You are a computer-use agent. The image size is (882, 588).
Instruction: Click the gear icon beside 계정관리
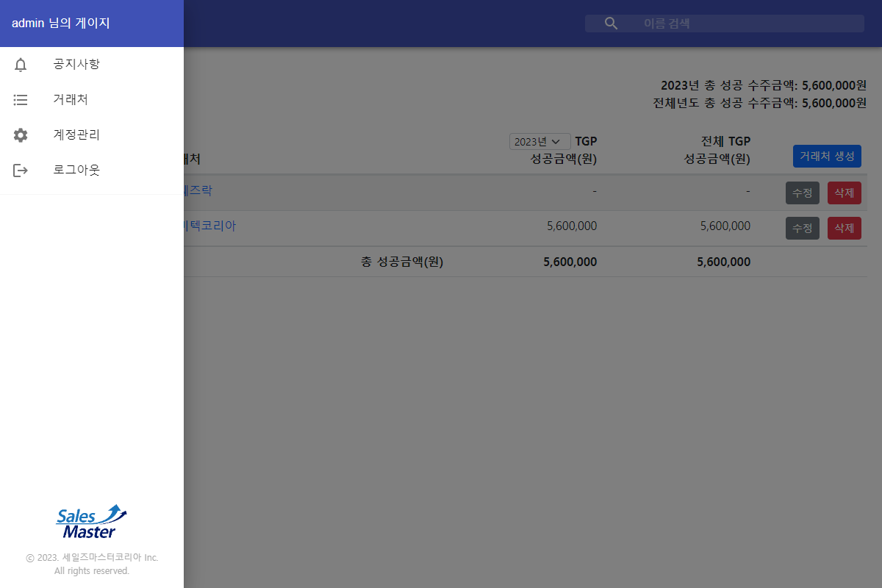21,135
